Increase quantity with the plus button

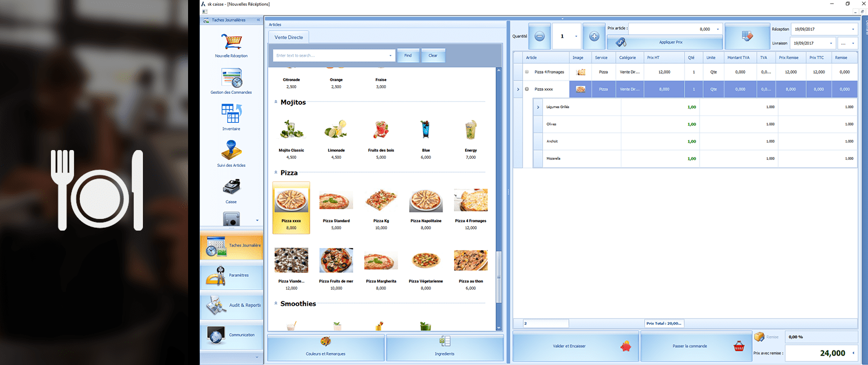594,36
